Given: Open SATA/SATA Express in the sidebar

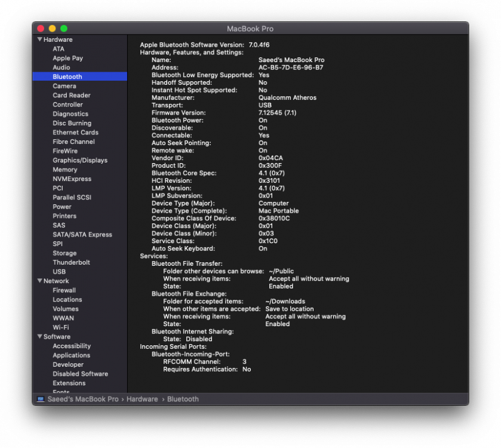Looking at the screenshot, I should (82, 235).
